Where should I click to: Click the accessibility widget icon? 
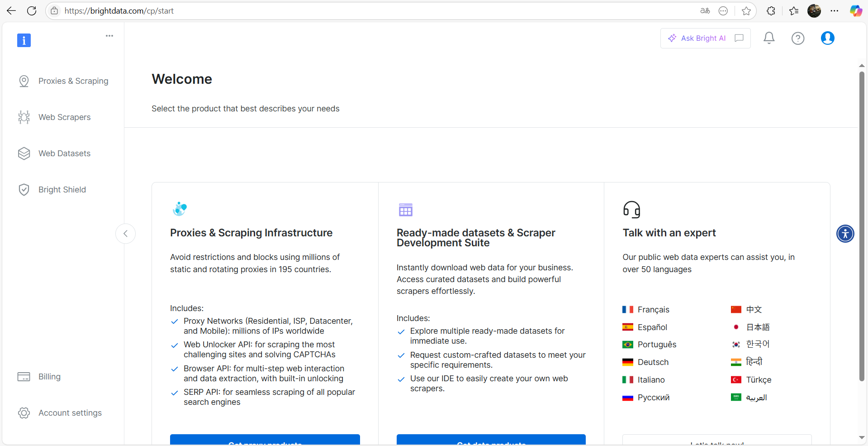click(845, 234)
